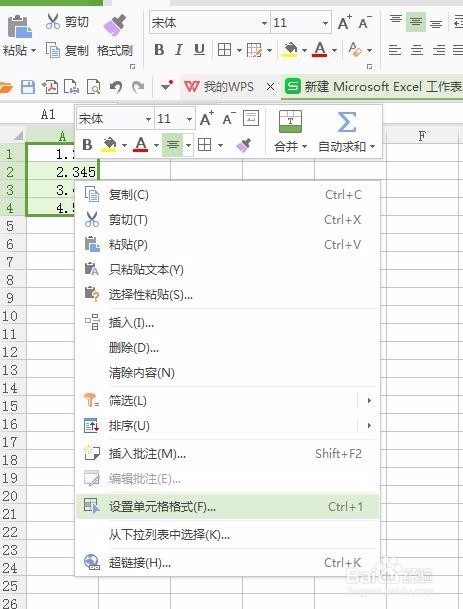Toggle Underline in the ribbon
Image resolution: width=463 pixels, height=609 pixels.
(x=199, y=50)
